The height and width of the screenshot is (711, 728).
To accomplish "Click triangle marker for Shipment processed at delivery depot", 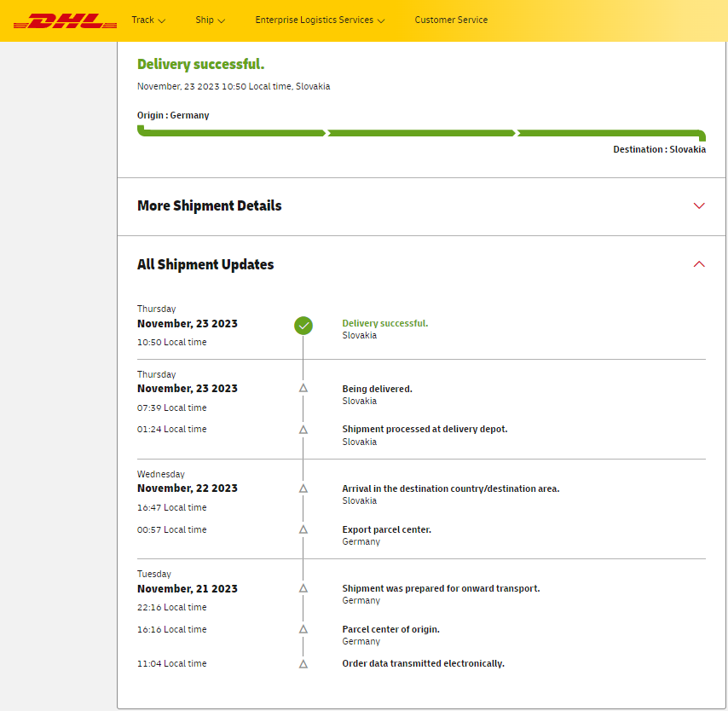I will click(x=303, y=430).
